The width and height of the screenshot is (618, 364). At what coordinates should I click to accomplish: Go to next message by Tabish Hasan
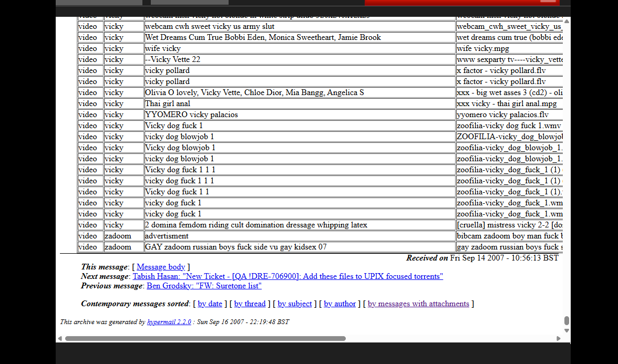tap(287, 276)
